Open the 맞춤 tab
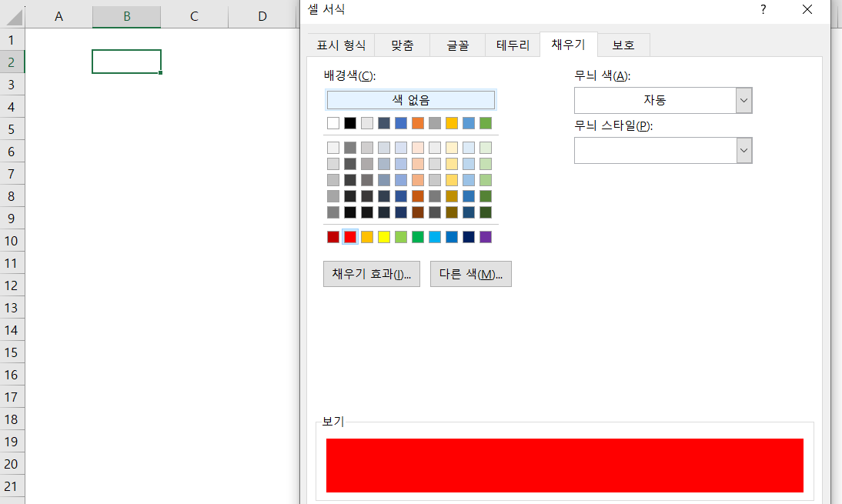This screenshot has height=504, width=842. click(402, 45)
